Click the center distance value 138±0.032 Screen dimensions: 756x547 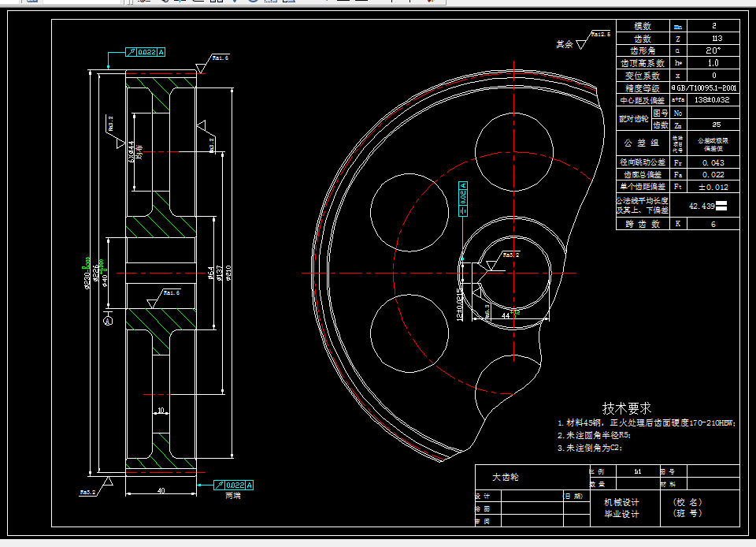click(x=713, y=100)
